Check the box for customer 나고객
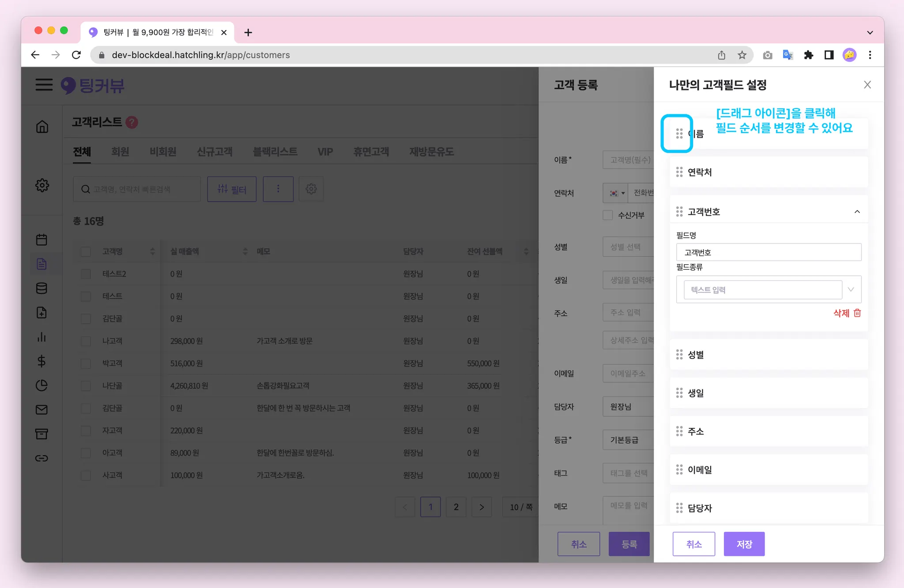The height and width of the screenshot is (588, 904). pyautogui.click(x=86, y=341)
